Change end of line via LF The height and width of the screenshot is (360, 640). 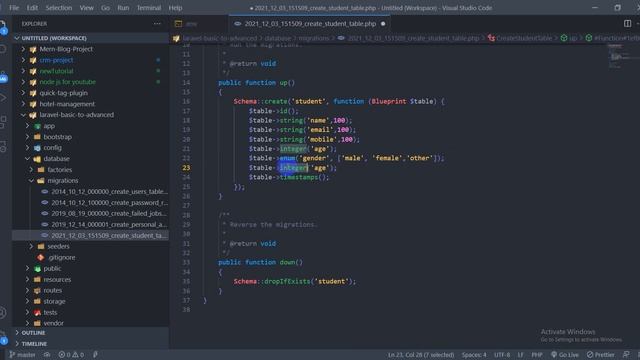pyautogui.click(x=520, y=355)
